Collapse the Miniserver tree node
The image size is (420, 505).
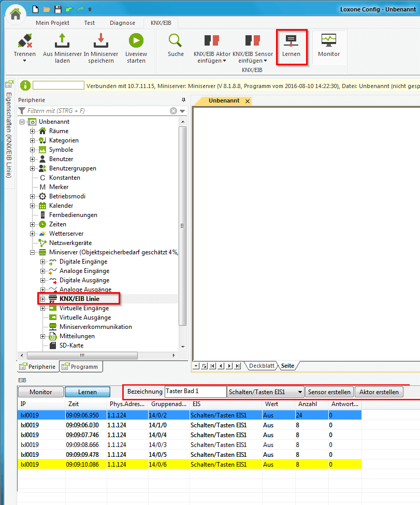point(33,252)
